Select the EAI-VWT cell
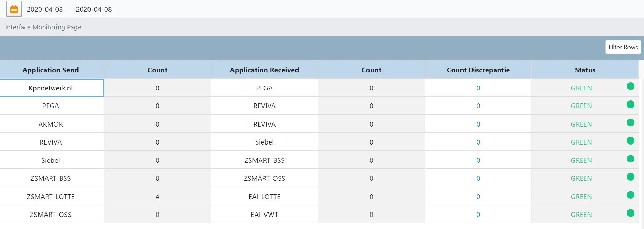 (264, 215)
